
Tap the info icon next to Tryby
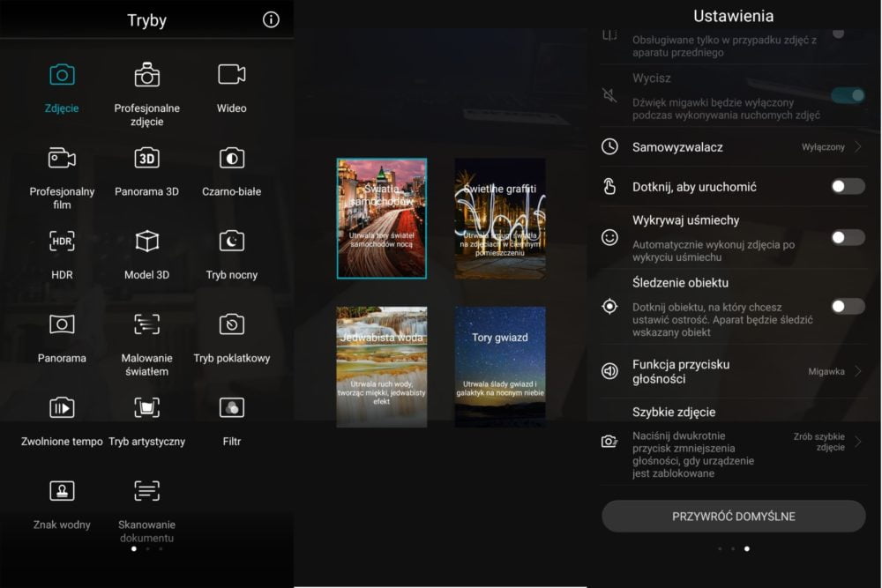point(271,19)
